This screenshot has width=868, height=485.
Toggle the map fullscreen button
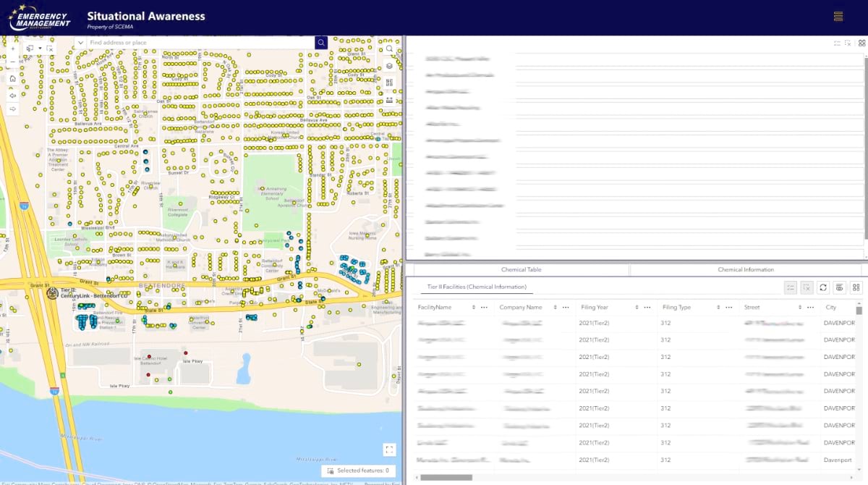coord(390,450)
